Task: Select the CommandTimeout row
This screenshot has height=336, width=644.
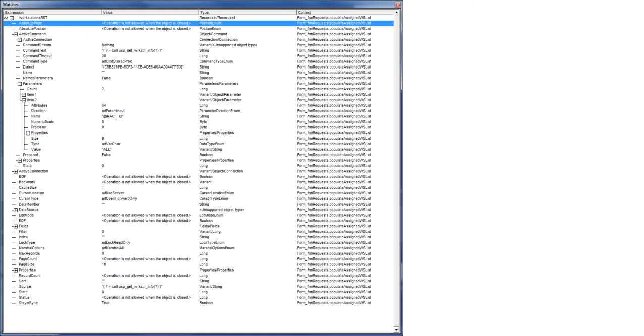Action: coord(198,56)
